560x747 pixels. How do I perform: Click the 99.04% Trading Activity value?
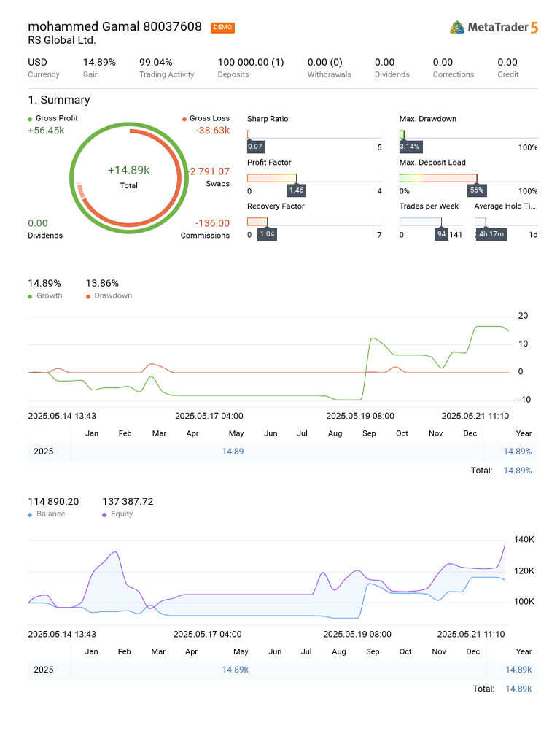coord(156,63)
